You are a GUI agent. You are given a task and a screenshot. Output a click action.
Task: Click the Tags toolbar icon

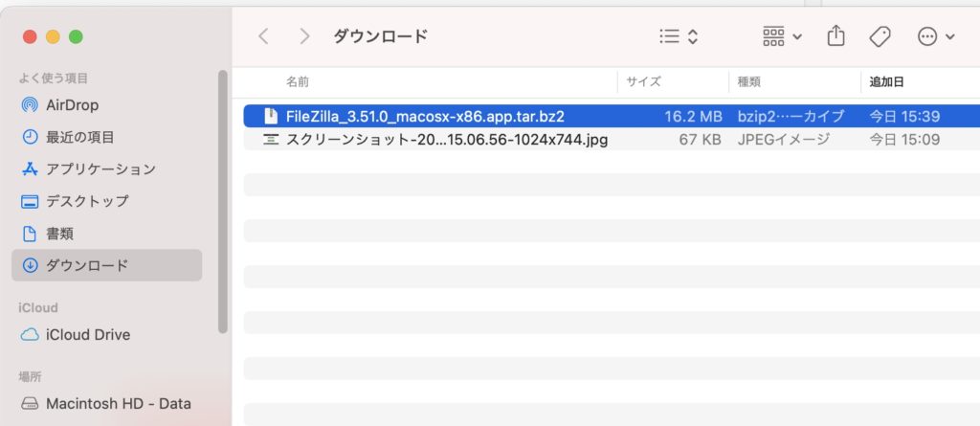[x=880, y=37]
